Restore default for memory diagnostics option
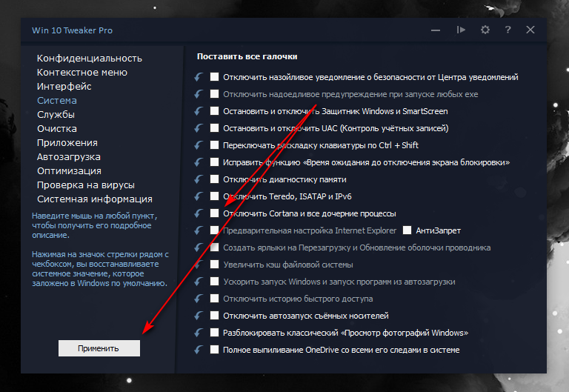The height and width of the screenshot is (392, 569). coord(199,179)
